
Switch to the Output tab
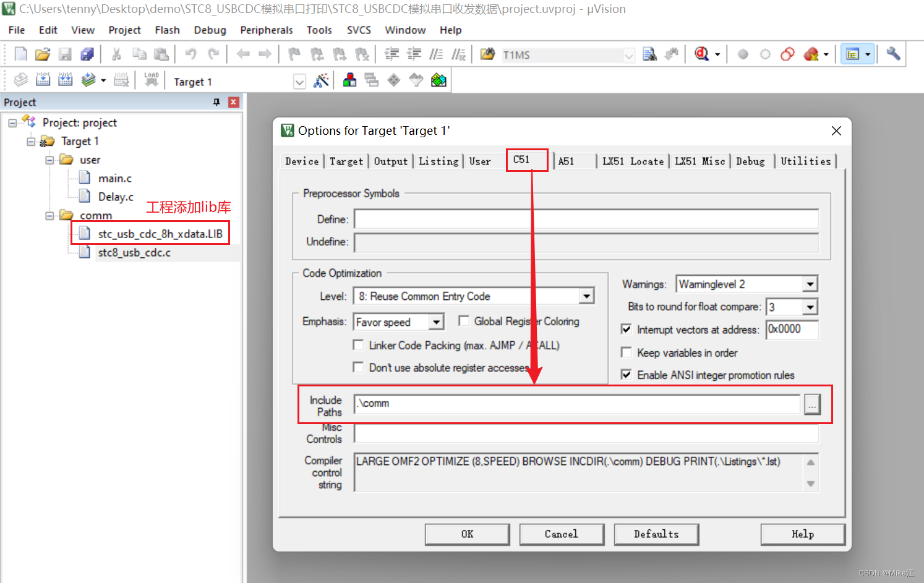click(391, 161)
